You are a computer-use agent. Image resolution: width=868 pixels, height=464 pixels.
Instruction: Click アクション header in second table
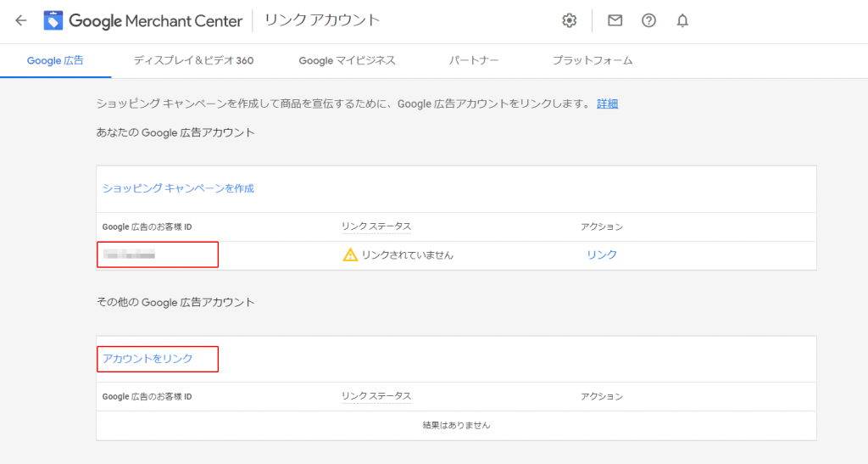(x=602, y=397)
